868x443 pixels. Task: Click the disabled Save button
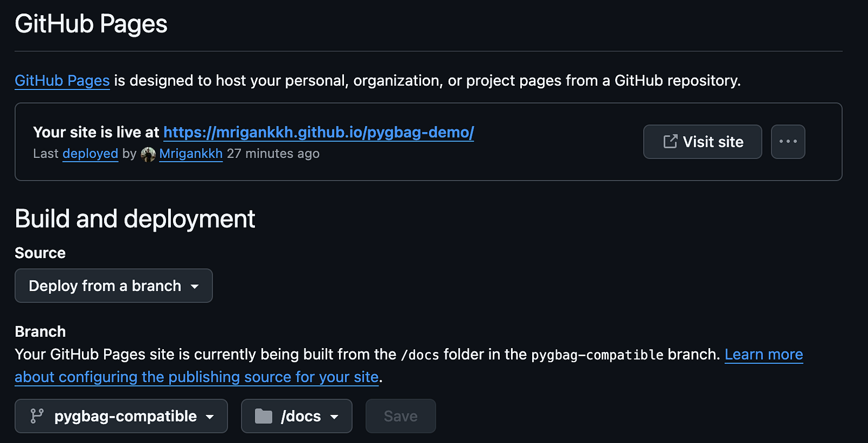tap(401, 416)
